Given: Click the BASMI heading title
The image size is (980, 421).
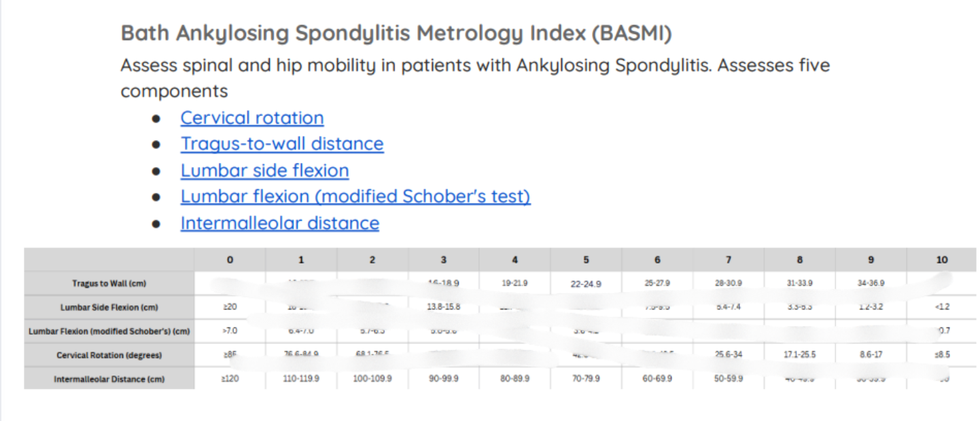Looking at the screenshot, I should tap(396, 33).
